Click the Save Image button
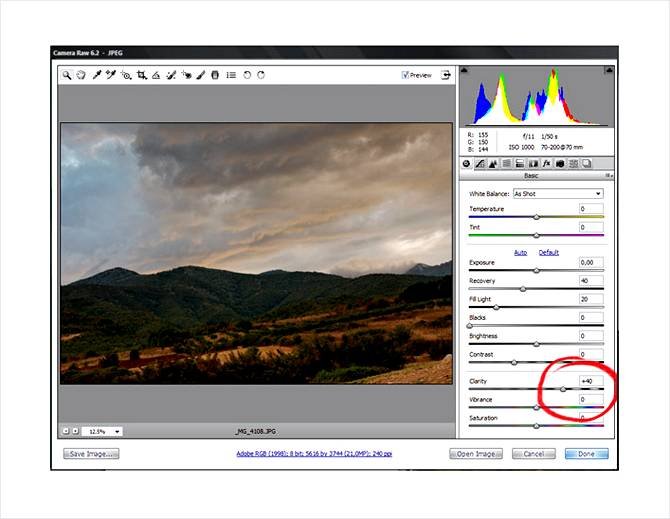The image size is (670, 519). pos(92,453)
